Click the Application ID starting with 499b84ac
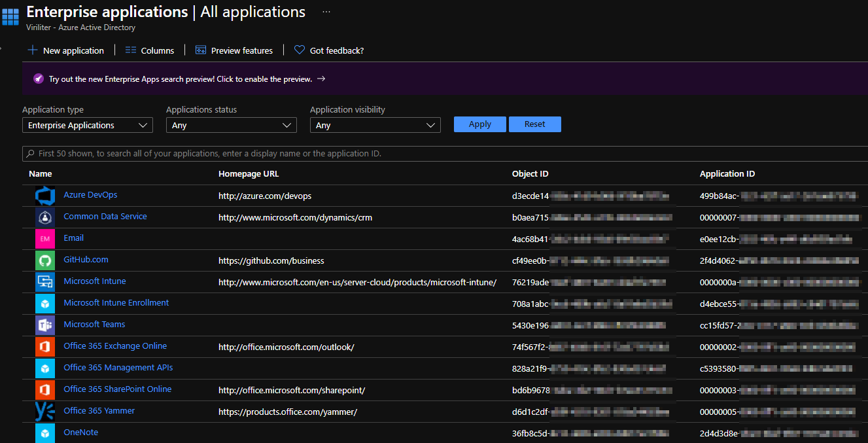The height and width of the screenshot is (443, 868). tap(778, 196)
